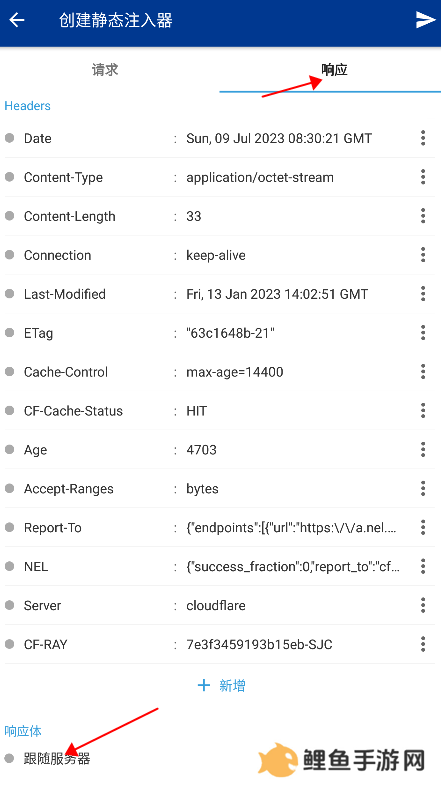This screenshot has width=441, height=785.
Task: Open the three-dot menu for NEL header
Action: [x=423, y=566]
